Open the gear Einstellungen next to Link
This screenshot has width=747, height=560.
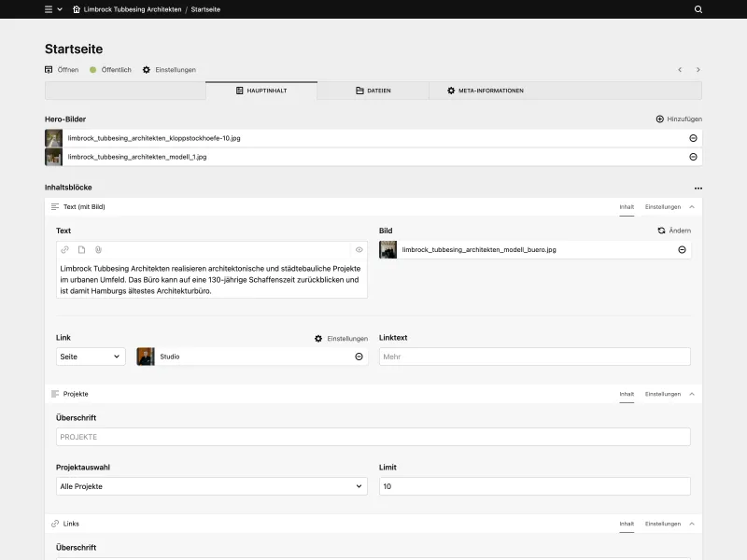[318, 337]
